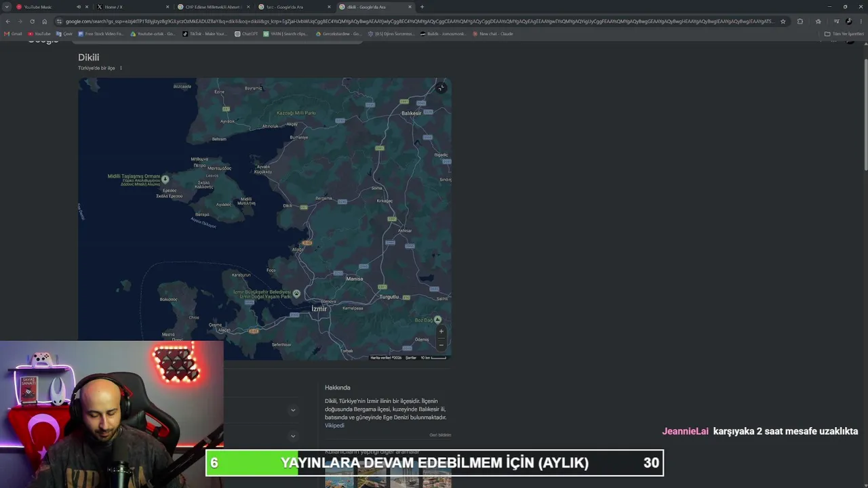Close the dikili Google search tab
The image size is (868, 488).
[410, 7]
